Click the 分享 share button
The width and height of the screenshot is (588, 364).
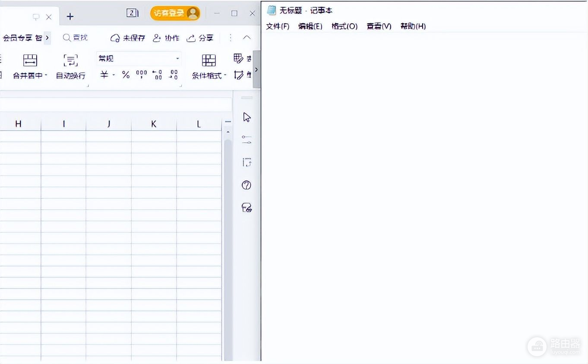coord(200,38)
